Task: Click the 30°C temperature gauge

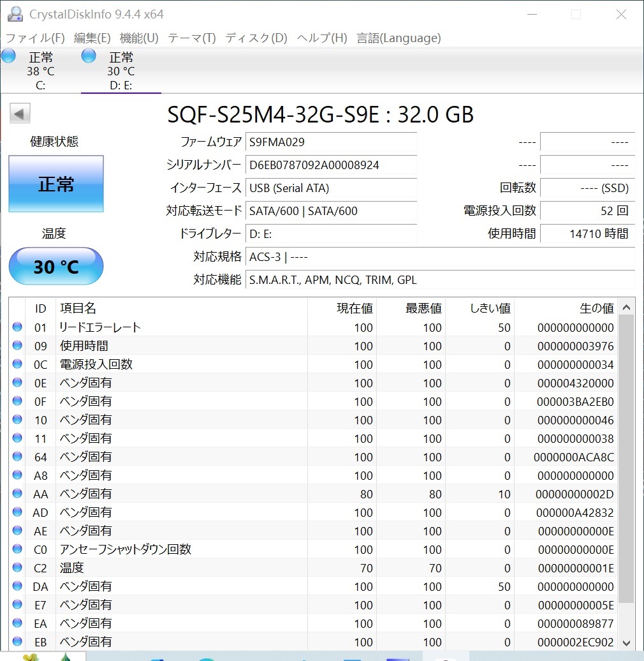Action: (x=55, y=266)
